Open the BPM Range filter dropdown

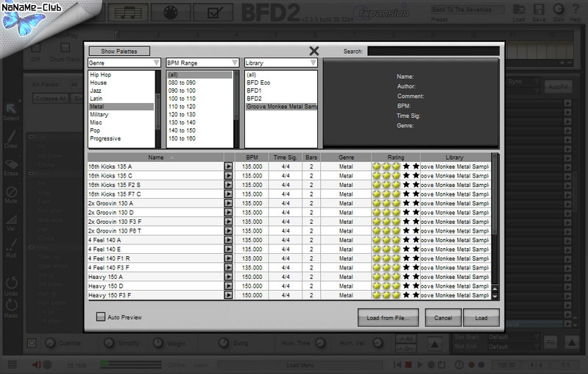click(x=202, y=63)
